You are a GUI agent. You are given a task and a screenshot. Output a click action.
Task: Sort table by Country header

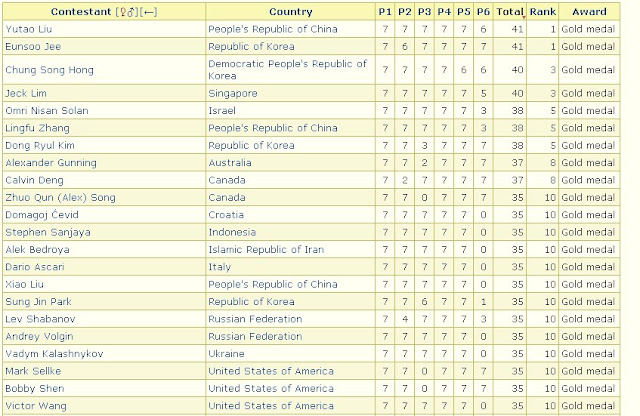(291, 12)
